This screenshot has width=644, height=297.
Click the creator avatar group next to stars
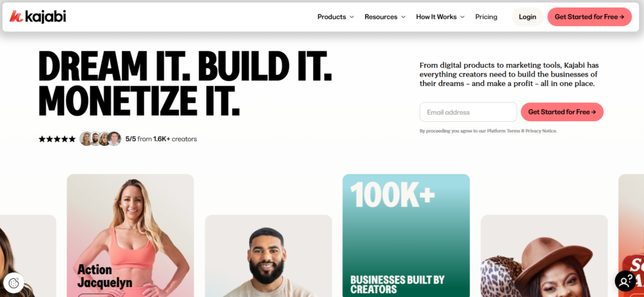(x=100, y=139)
